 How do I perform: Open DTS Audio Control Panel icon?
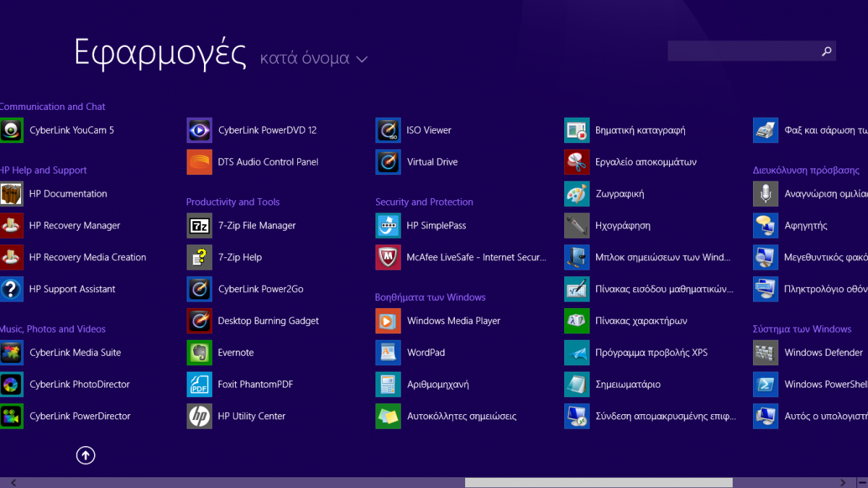[x=199, y=162]
